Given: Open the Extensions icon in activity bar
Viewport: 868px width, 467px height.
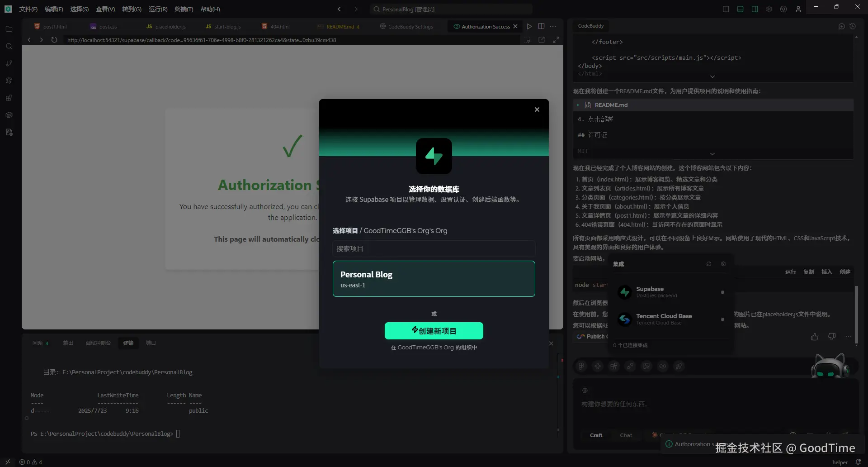Looking at the screenshot, I should coord(9,98).
